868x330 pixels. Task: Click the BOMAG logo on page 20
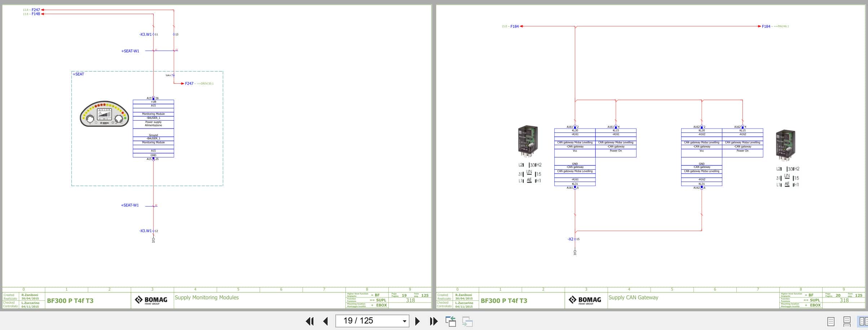pyautogui.click(x=585, y=300)
